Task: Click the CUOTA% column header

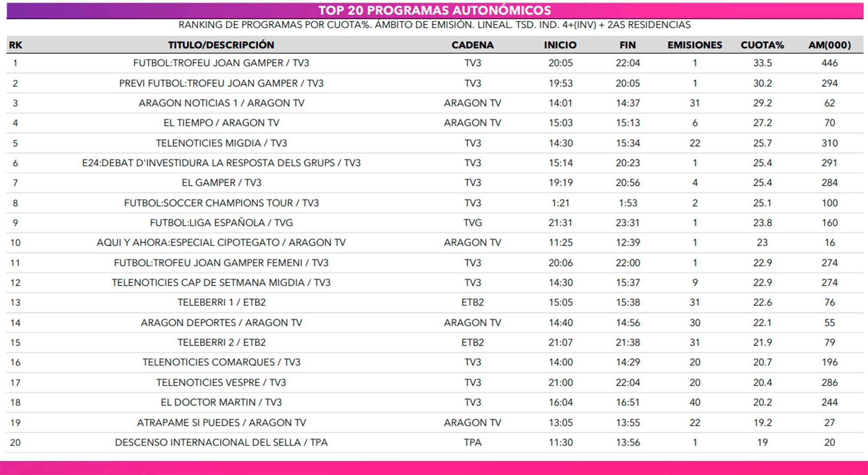Action: pyautogui.click(x=762, y=45)
